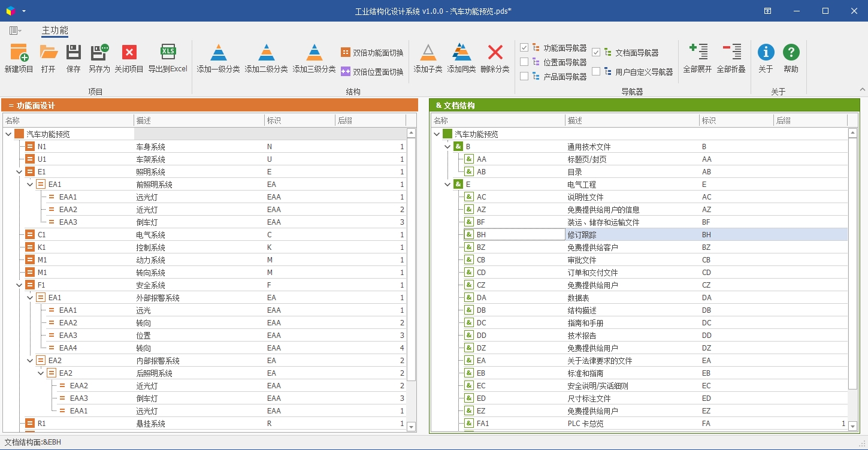Click the 新建项目 (New Project) icon

(19, 53)
